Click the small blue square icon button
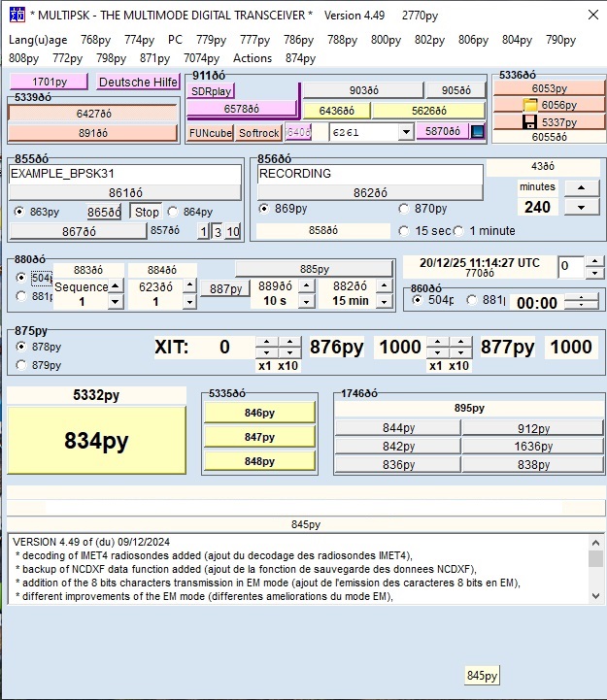 coord(478,132)
